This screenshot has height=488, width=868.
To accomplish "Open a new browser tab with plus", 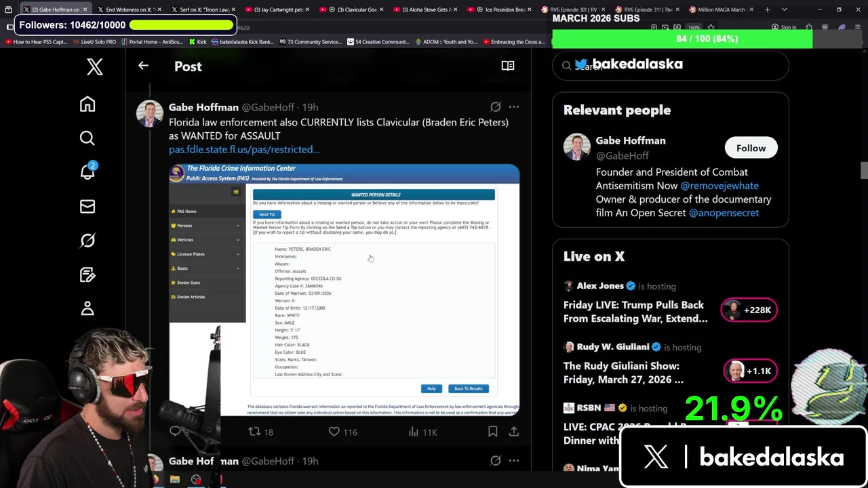I will (x=767, y=9).
